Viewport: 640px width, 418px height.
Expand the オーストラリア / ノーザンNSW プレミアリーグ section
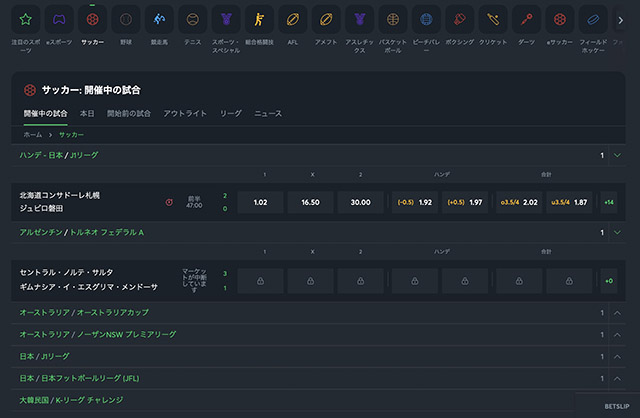point(617,335)
